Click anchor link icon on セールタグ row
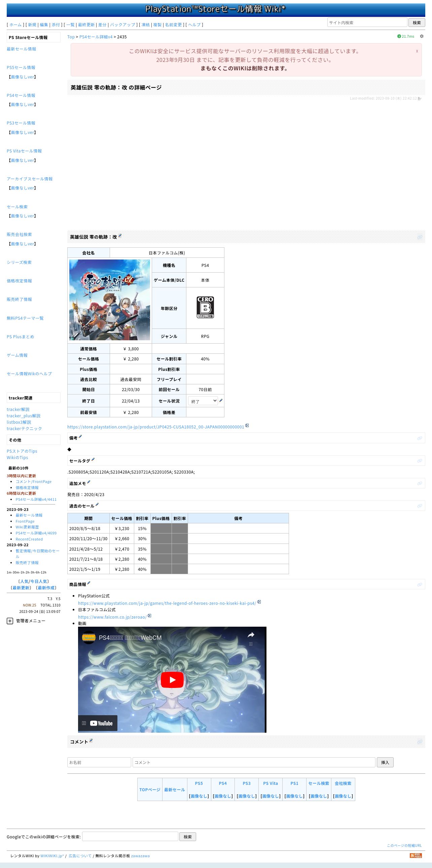Image resolution: width=432 pixels, height=868 pixels. tap(420, 461)
